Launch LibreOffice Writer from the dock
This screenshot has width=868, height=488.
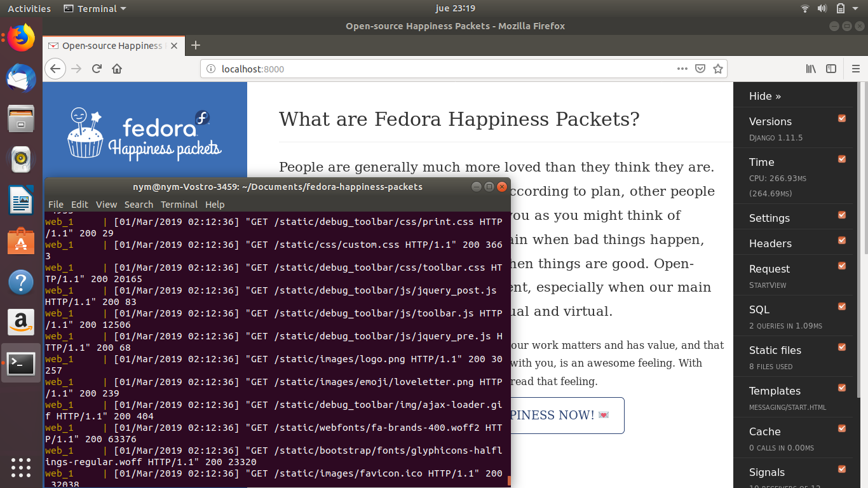click(21, 200)
